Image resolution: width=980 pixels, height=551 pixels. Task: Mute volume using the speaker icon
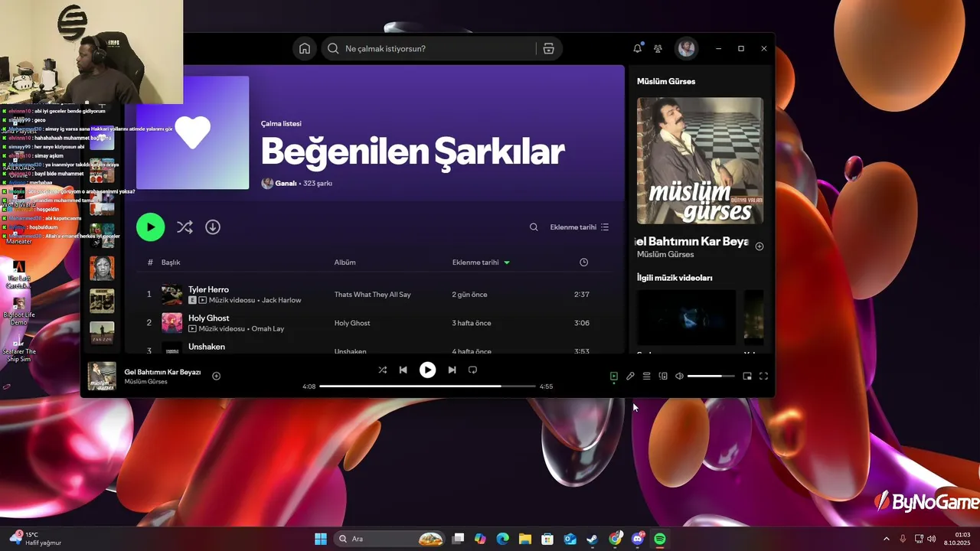(679, 376)
